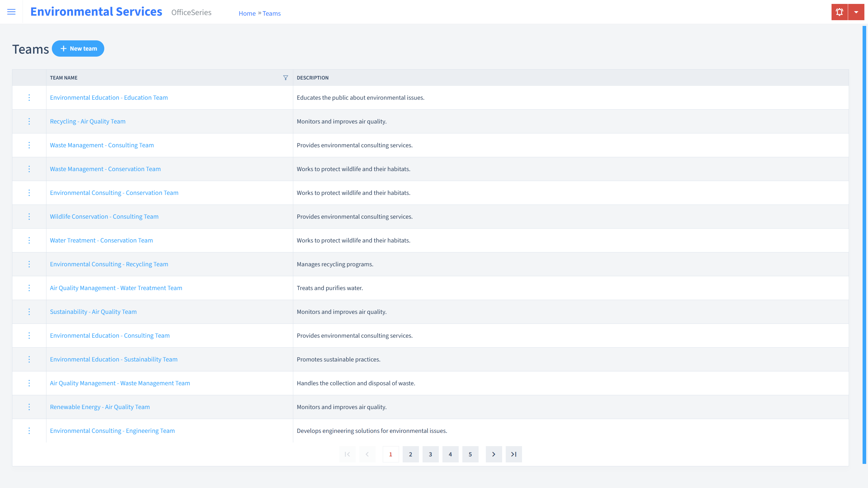This screenshot has height=488, width=868.
Task: Jump to the last page arrow
Action: pos(514,454)
